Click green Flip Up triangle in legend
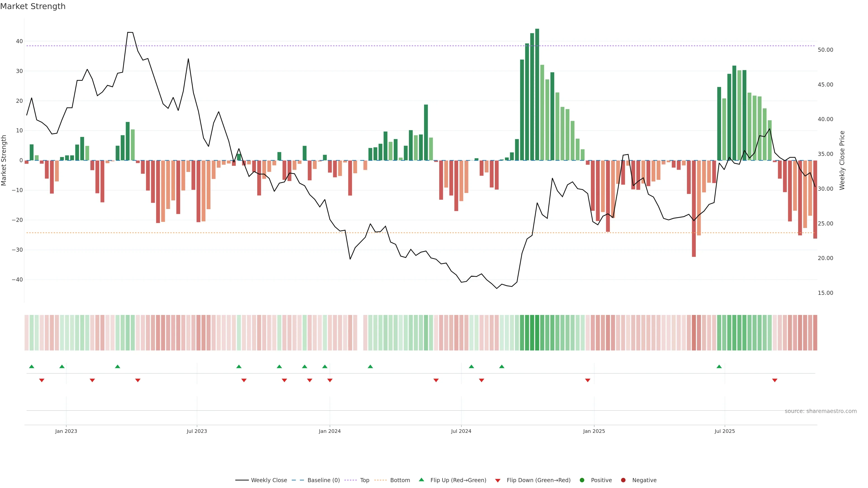 (421, 480)
